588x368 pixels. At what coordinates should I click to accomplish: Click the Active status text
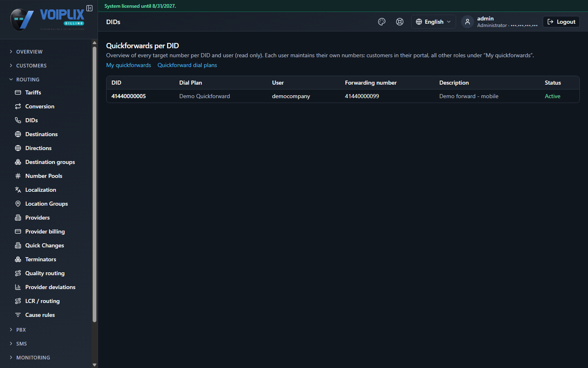tap(552, 96)
